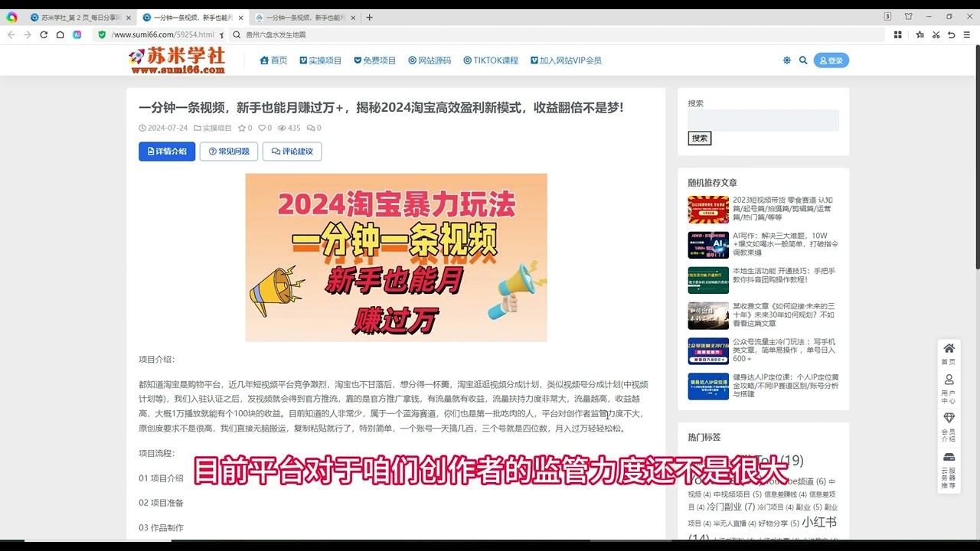Click the star favorite count icon
Viewport: 980px width, 551px height.
pyautogui.click(x=242, y=128)
